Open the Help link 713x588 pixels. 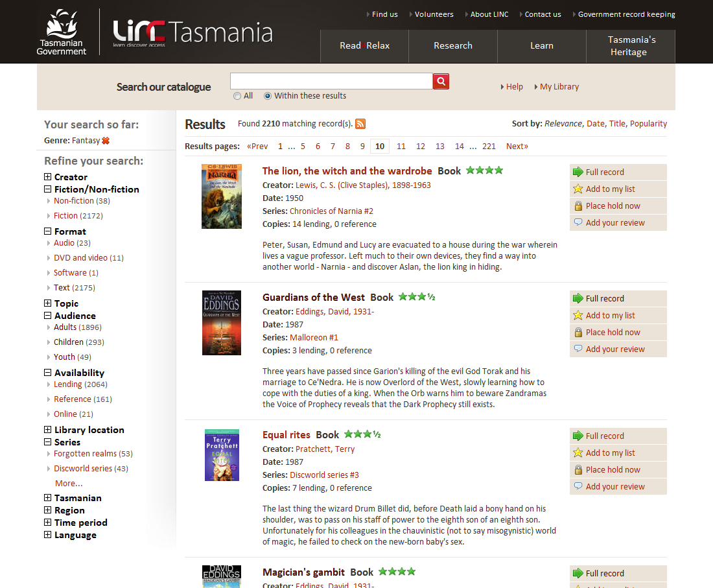click(x=514, y=86)
